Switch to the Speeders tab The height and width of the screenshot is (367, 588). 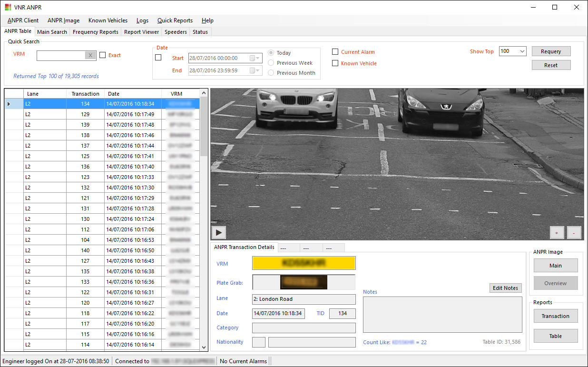(176, 32)
